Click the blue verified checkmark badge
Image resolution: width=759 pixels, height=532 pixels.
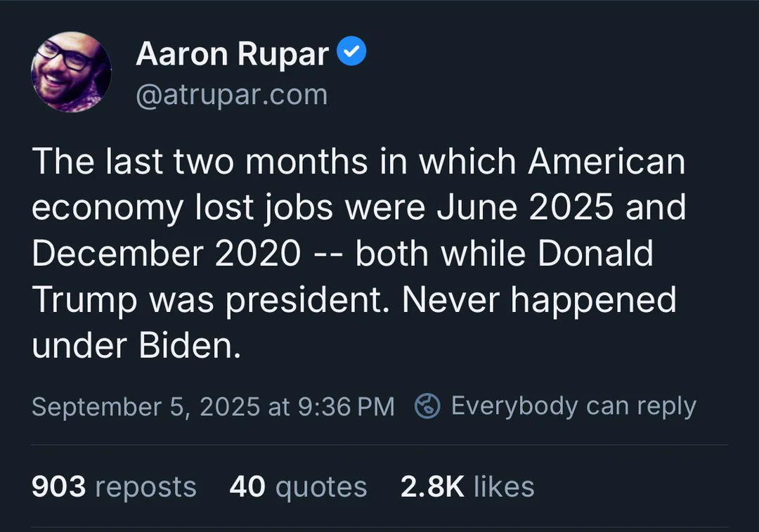pyautogui.click(x=352, y=53)
